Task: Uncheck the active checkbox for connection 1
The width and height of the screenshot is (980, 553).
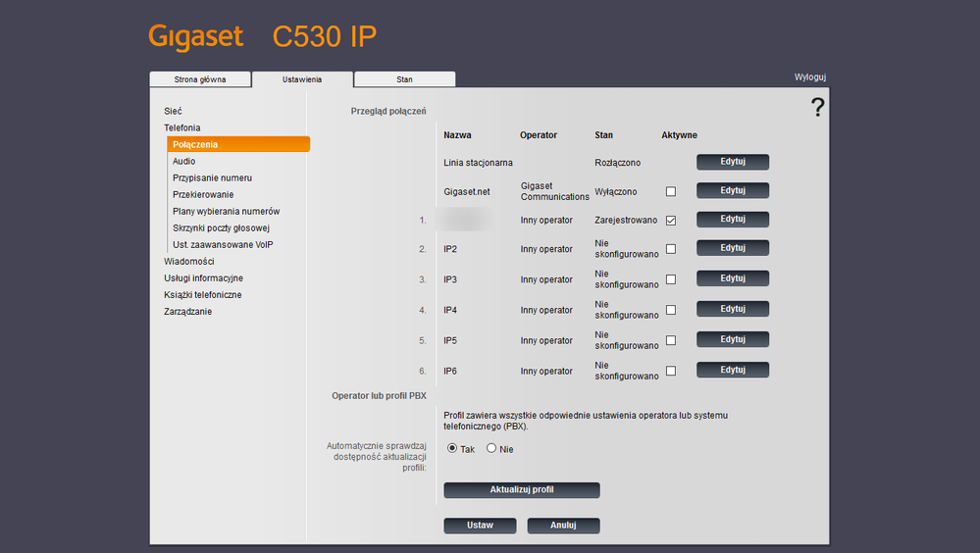Action: pyautogui.click(x=671, y=221)
